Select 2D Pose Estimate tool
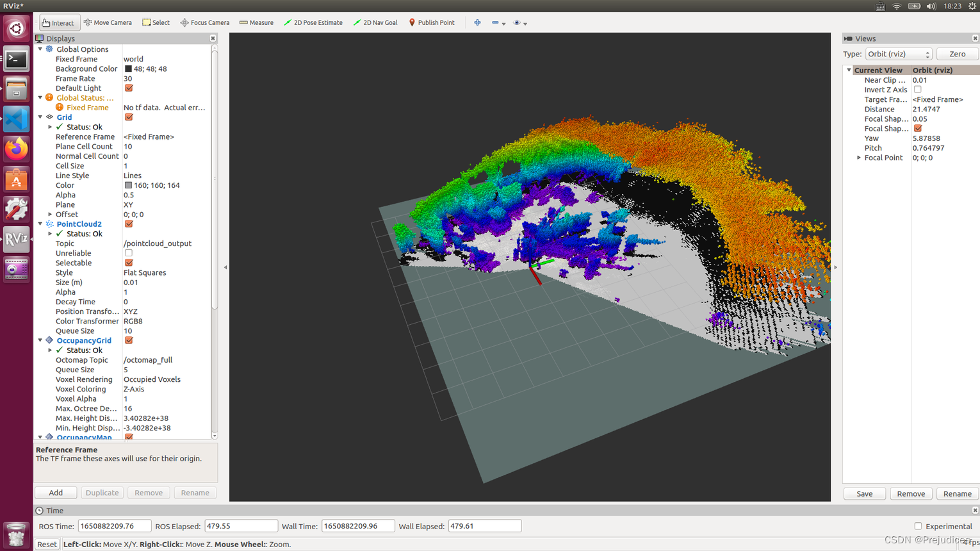 (313, 22)
